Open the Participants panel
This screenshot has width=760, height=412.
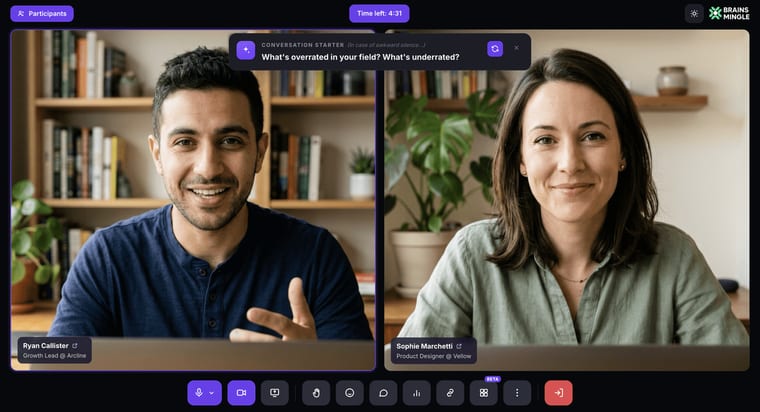click(42, 14)
